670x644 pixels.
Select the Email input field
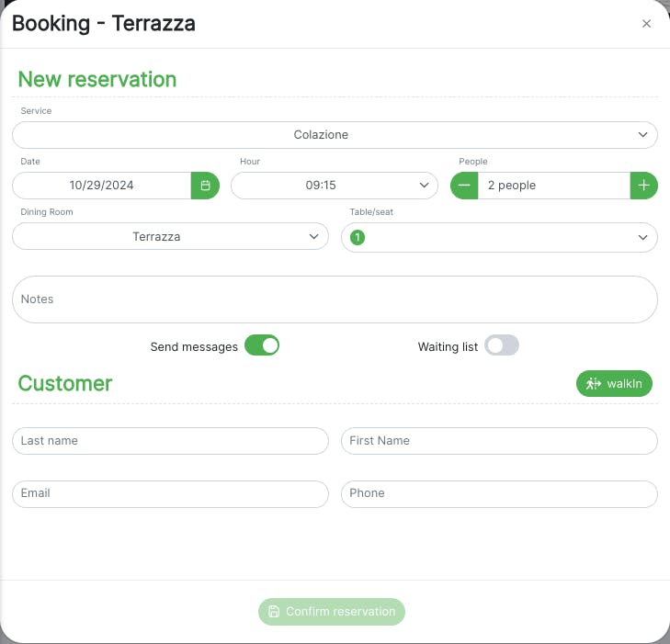coord(170,493)
